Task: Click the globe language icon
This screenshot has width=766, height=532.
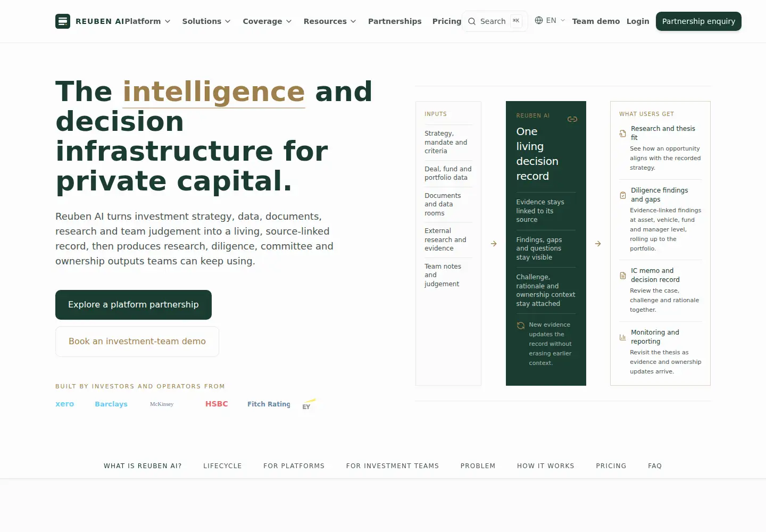Action: pyautogui.click(x=539, y=20)
